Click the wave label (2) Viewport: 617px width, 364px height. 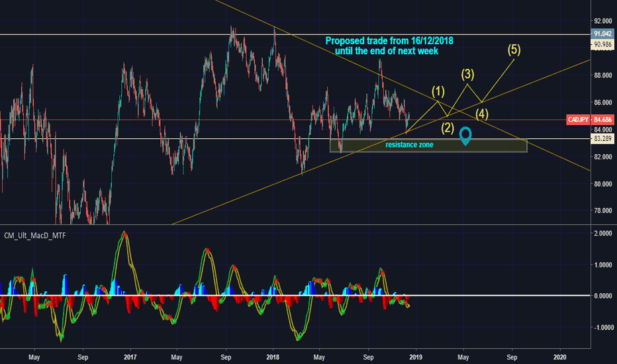pyautogui.click(x=448, y=128)
